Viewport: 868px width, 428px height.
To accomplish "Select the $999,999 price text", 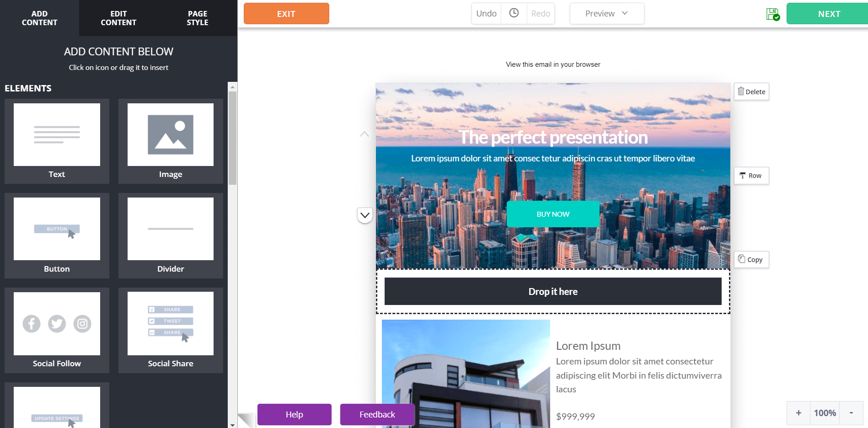I will pos(575,417).
